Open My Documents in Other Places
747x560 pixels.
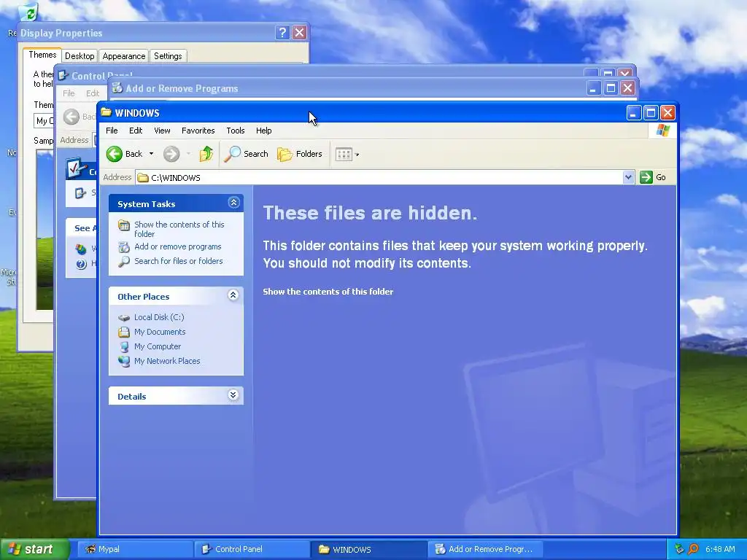point(160,332)
